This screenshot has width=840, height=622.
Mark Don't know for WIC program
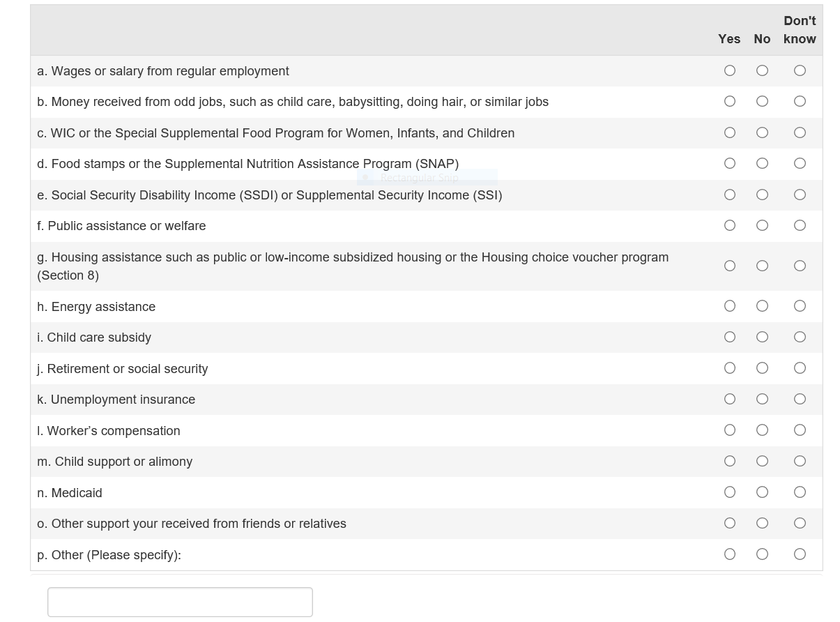[x=800, y=132]
